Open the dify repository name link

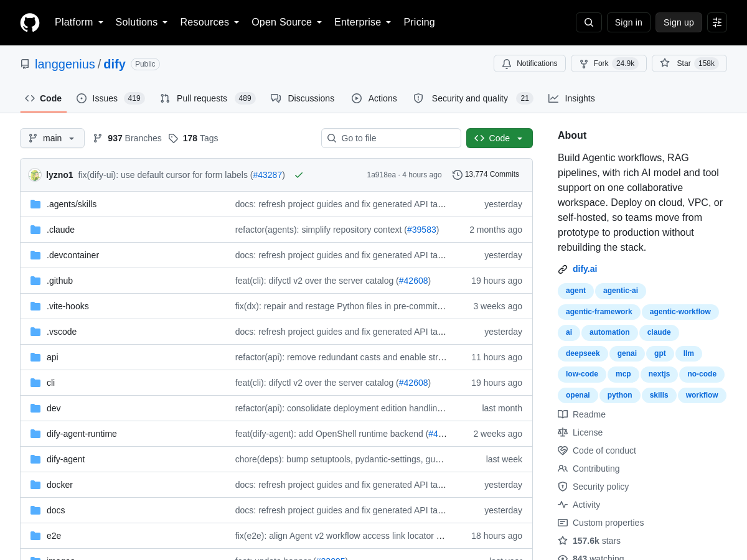coord(115,64)
